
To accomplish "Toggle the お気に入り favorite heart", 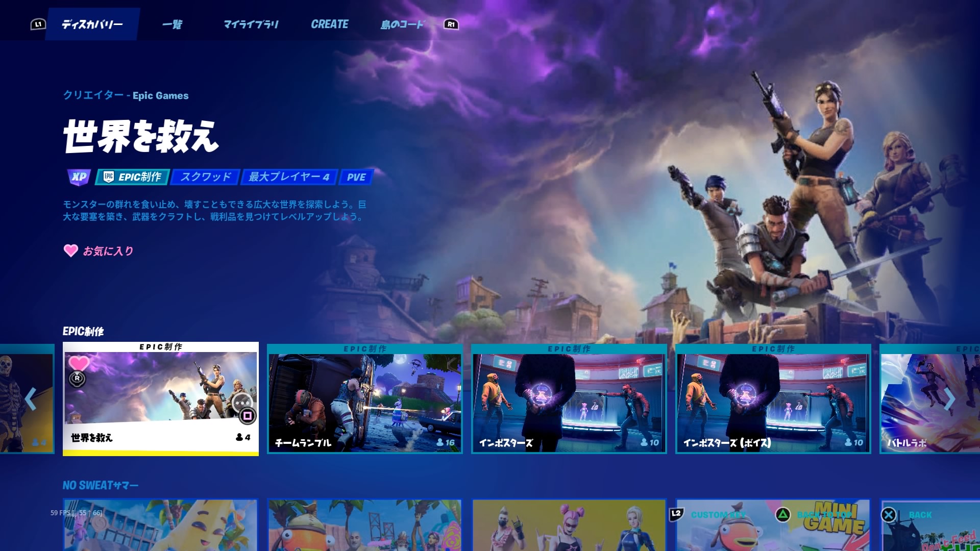I will [71, 251].
